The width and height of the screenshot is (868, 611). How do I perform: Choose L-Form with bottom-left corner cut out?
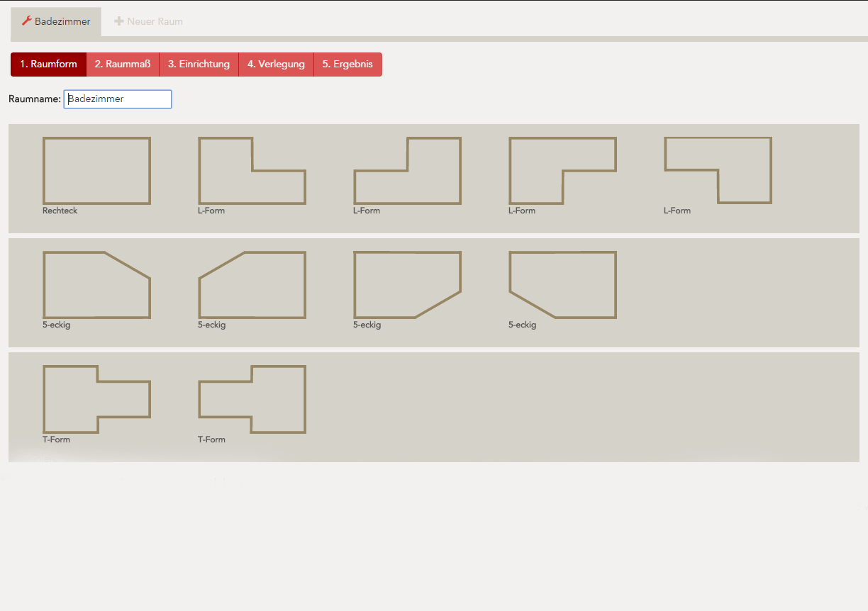tap(718, 171)
